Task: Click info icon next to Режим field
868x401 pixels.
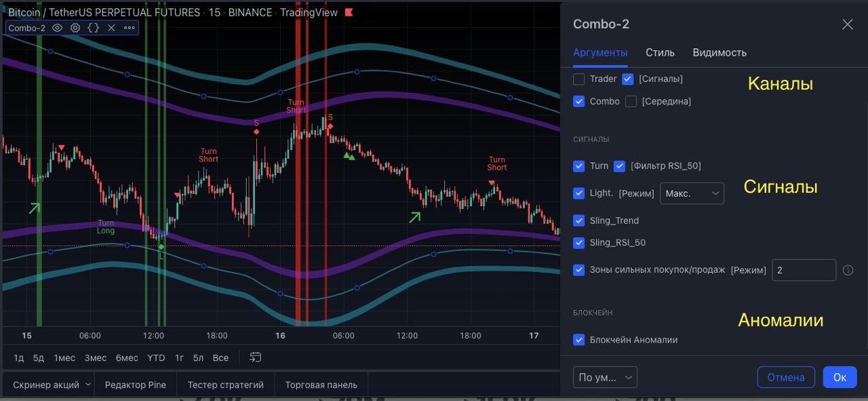Action: point(848,270)
